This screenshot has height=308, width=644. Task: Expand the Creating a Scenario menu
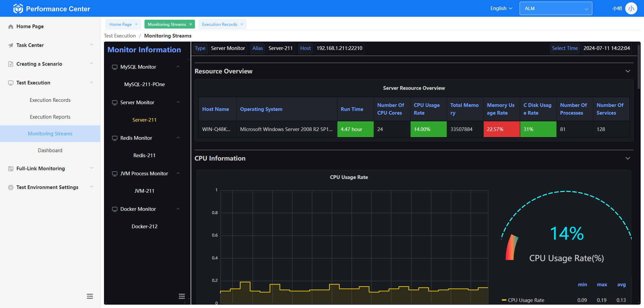pyautogui.click(x=92, y=63)
